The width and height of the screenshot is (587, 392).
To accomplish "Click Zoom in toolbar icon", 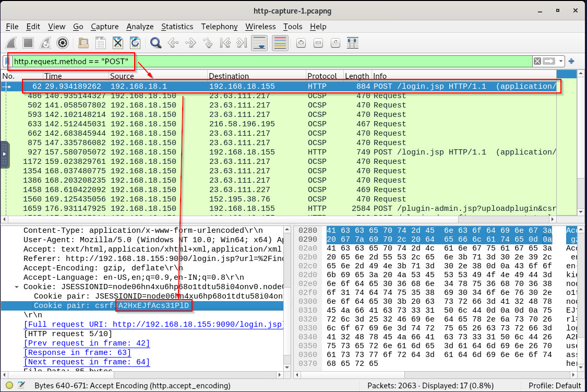I will (x=301, y=43).
